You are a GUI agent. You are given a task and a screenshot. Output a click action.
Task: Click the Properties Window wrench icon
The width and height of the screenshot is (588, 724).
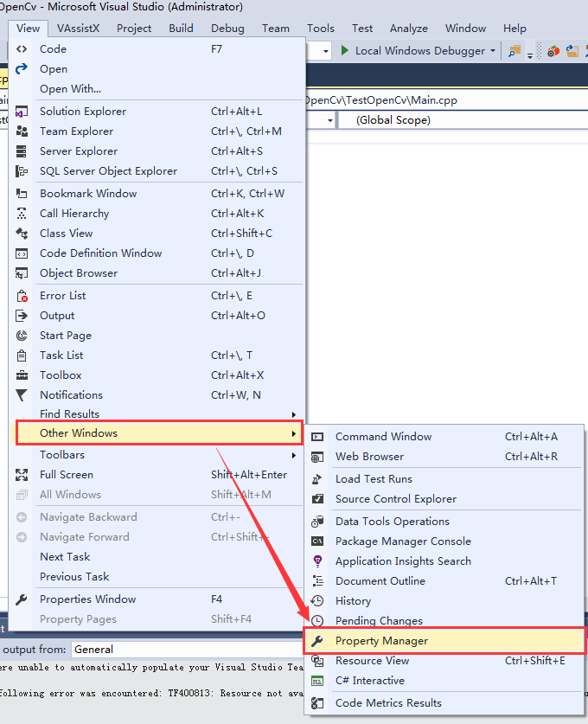click(x=22, y=599)
